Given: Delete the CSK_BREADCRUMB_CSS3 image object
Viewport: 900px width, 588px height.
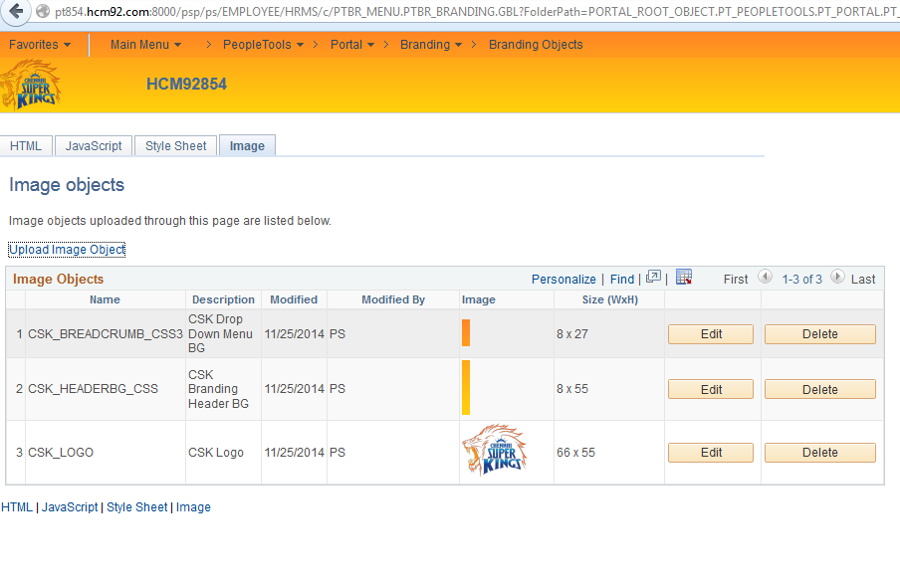Looking at the screenshot, I should [x=820, y=334].
